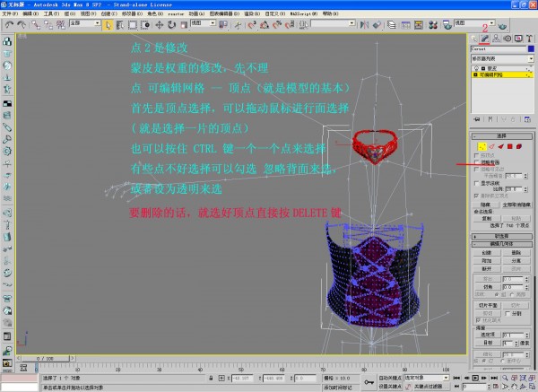Click the Undo arrow in main toolbar
The width and height of the screenshot is (538, 392).
[x=9, y=25]
